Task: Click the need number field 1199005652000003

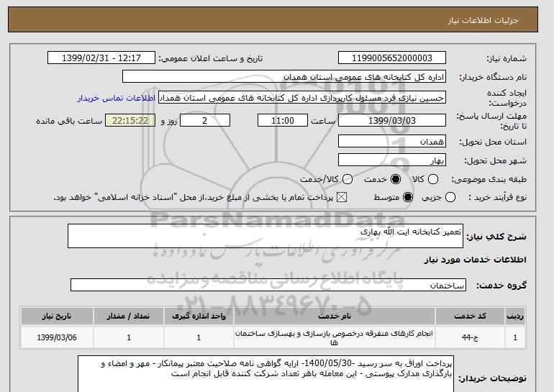Action: 392,58
